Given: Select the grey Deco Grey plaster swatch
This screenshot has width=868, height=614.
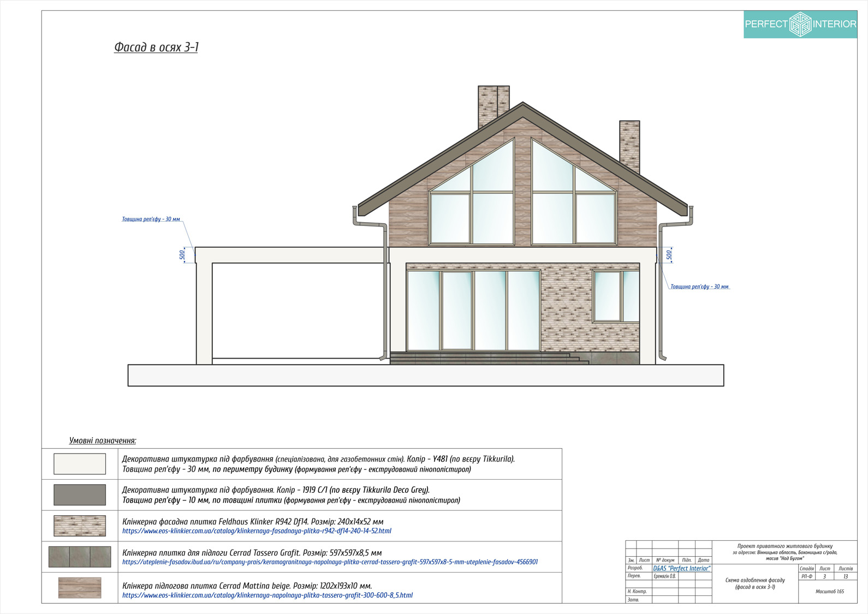Looking at the screenshot, I should pyautogui.click(x=80, y=495).
